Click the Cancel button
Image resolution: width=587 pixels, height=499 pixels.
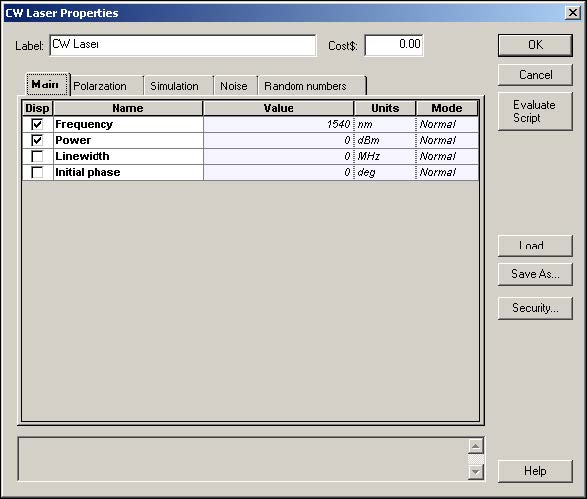[x=535, y=75]
